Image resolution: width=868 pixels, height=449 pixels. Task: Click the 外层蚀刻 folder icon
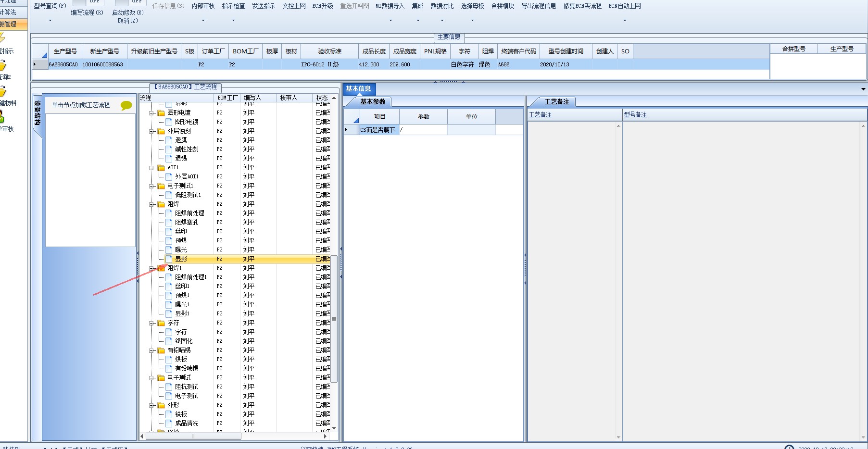(x=162, y=131)
